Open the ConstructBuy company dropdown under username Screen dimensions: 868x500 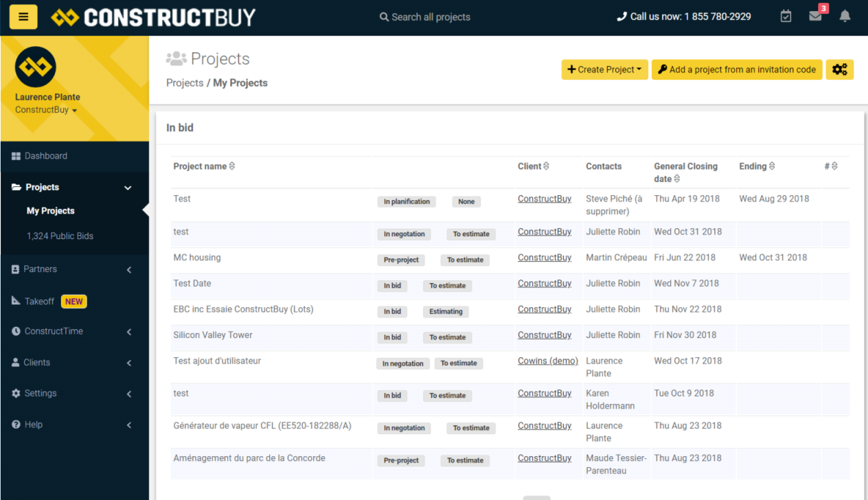click(x=46, y=110)
